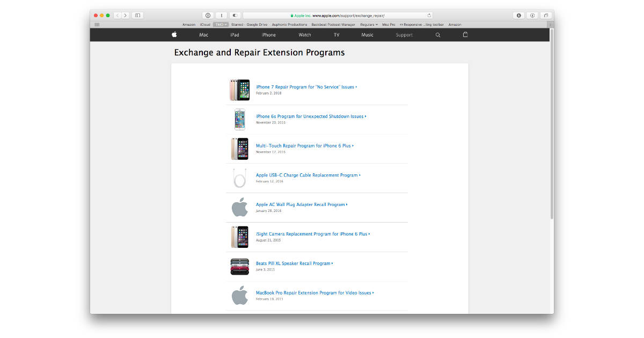Screen dimensions: 644x338
Task: Click the iPhone 7 product thumbnail
Action: coord(240,90)
